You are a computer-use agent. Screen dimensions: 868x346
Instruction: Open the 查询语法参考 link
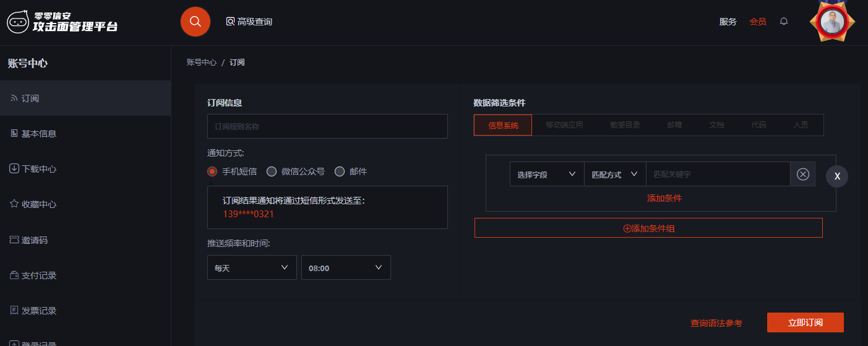(x=716, y=323)
